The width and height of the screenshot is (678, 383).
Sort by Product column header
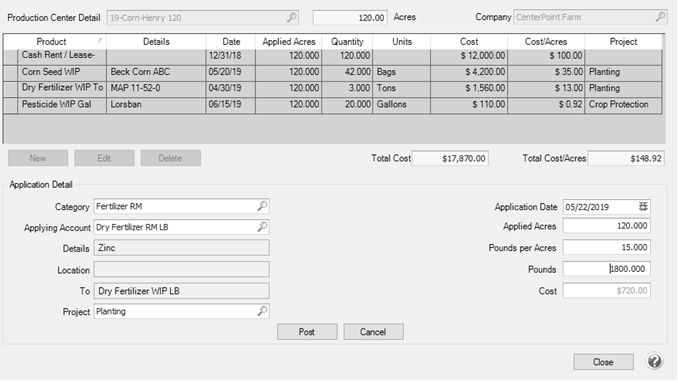(x=55, y=42)
